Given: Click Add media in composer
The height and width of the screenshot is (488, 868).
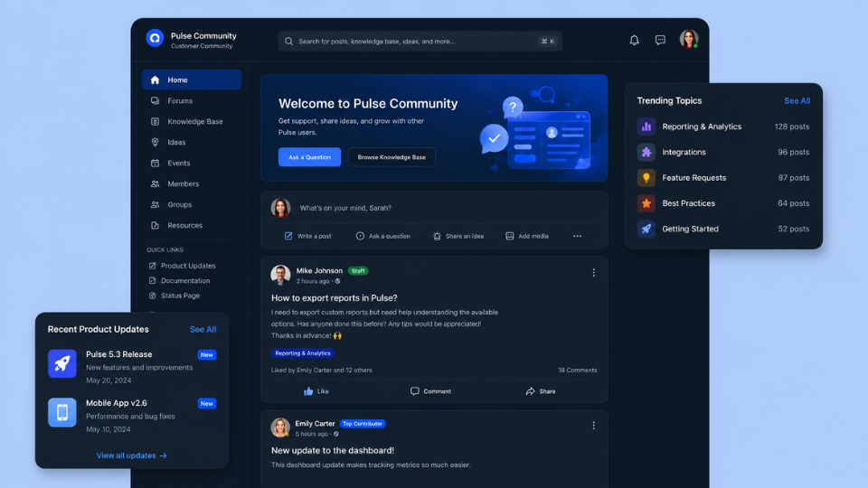Looking at the screenshot, I should pyautogui.click(x=527, y=236).
